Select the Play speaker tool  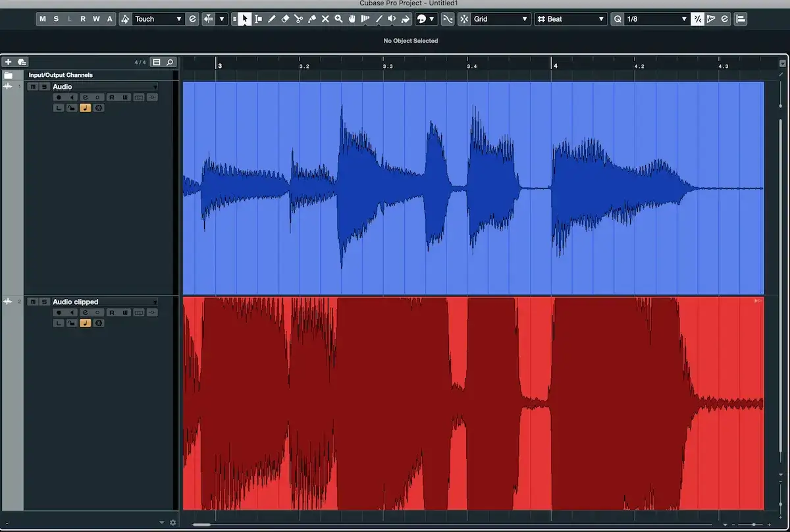(392, 19)
